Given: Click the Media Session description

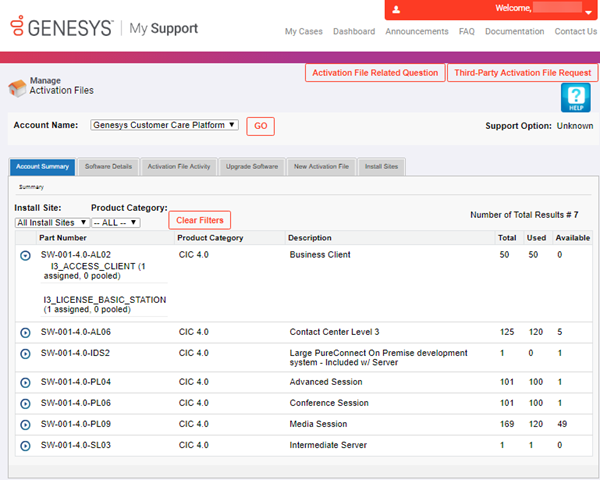Looking at the screenshot, I should (318, 424).
